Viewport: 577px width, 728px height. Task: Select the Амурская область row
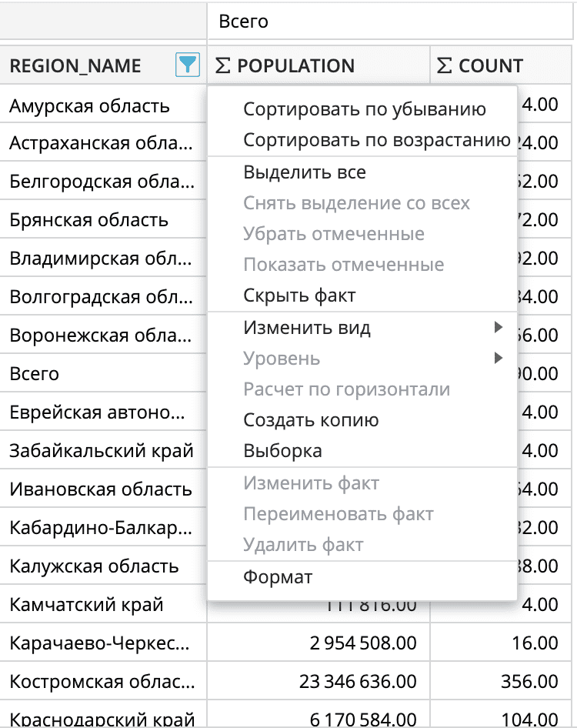(x=89, y=105)
